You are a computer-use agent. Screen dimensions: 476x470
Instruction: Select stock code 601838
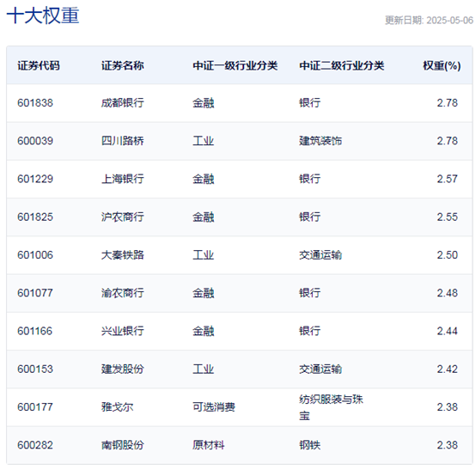click(x=35, y=103)
